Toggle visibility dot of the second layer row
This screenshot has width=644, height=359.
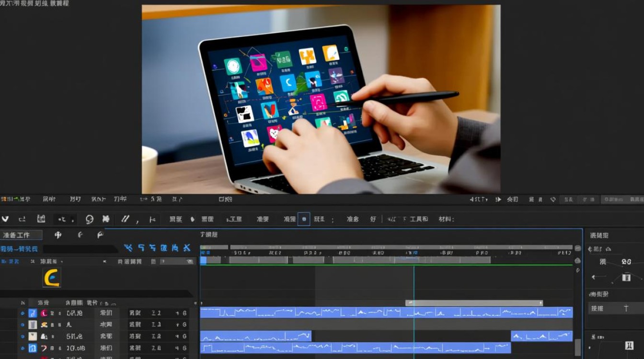tap(23, 325)
